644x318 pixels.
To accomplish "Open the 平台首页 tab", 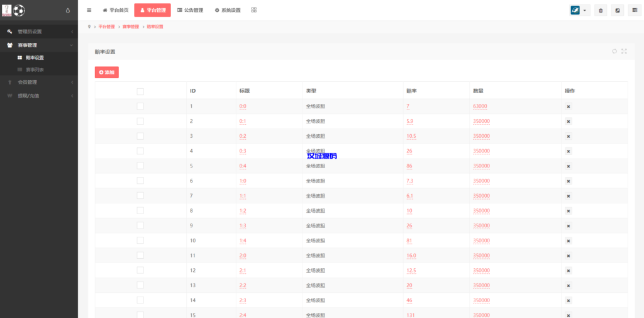I will (x=116, y=10).
